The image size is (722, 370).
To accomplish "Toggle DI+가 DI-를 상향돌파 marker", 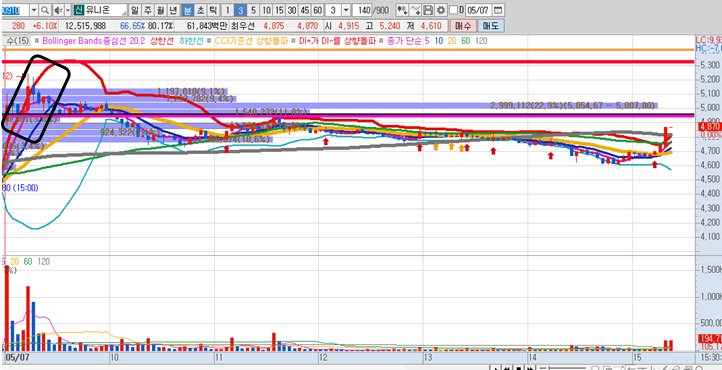I will [x=294, y=41].
